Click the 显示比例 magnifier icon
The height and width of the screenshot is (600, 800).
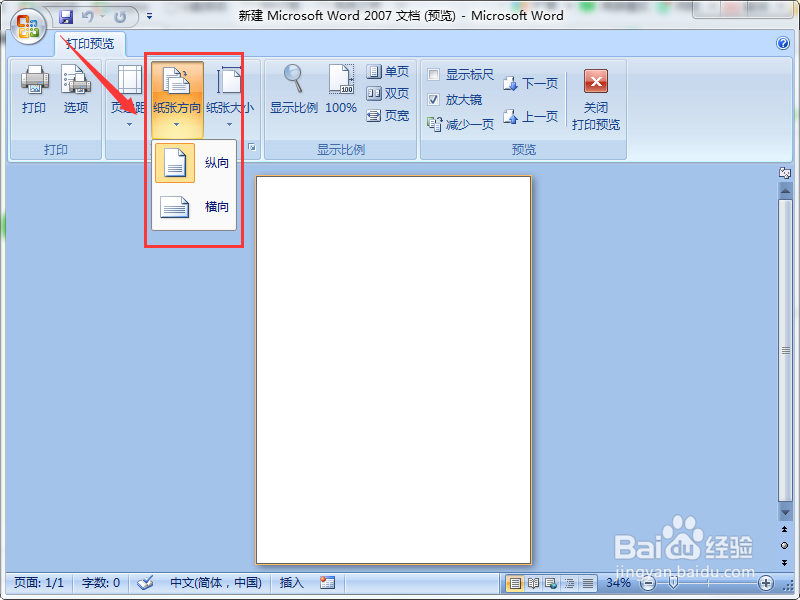click(294, 89)
